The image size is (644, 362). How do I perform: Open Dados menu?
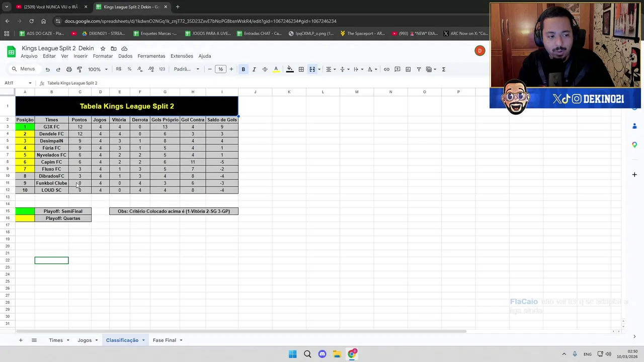[125, 56]
